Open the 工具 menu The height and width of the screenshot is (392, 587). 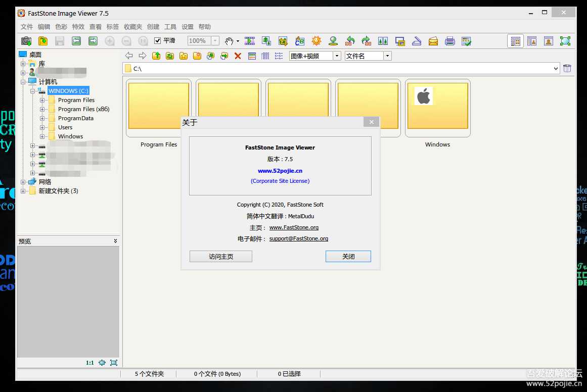(170, 27)
